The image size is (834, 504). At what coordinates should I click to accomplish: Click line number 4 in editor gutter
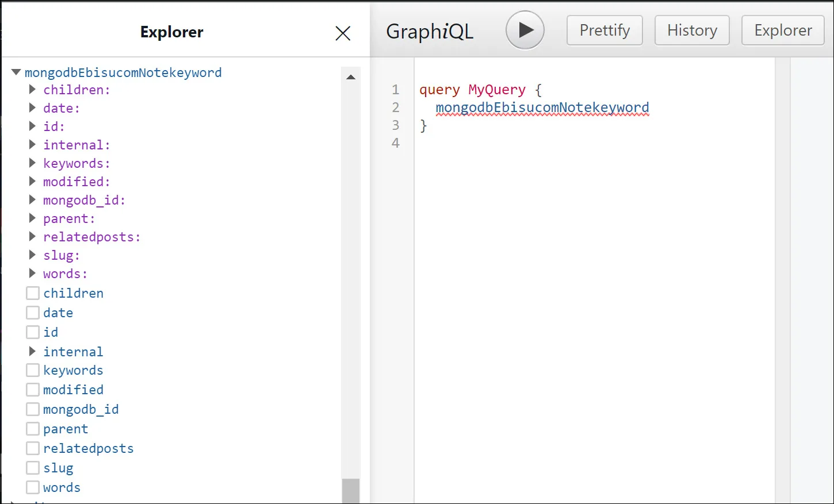coord(396,143)
